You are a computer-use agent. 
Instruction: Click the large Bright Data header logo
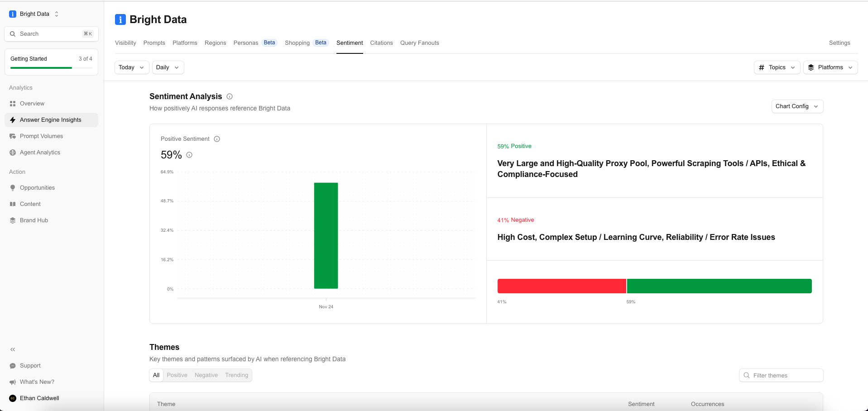(120, 19)
